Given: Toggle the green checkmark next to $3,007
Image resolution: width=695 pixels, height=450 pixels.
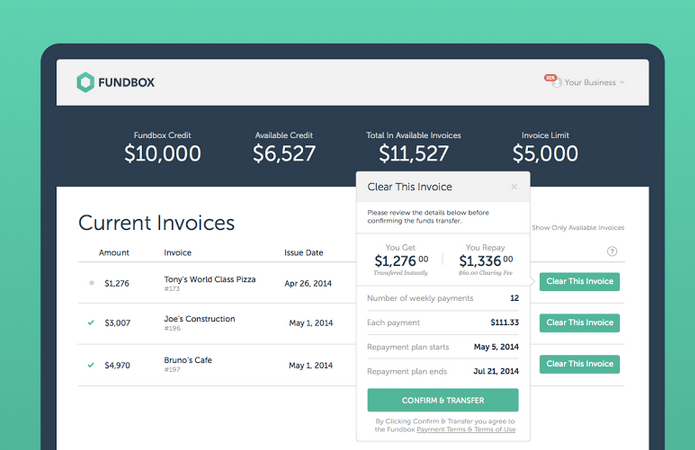Looking at the screenshot, I should tap(91, 323).
